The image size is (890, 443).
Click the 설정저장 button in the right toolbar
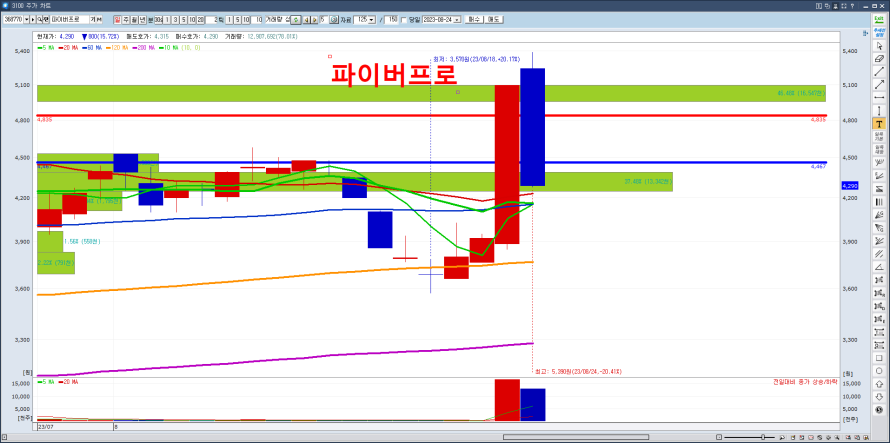[x=879, y=150]
